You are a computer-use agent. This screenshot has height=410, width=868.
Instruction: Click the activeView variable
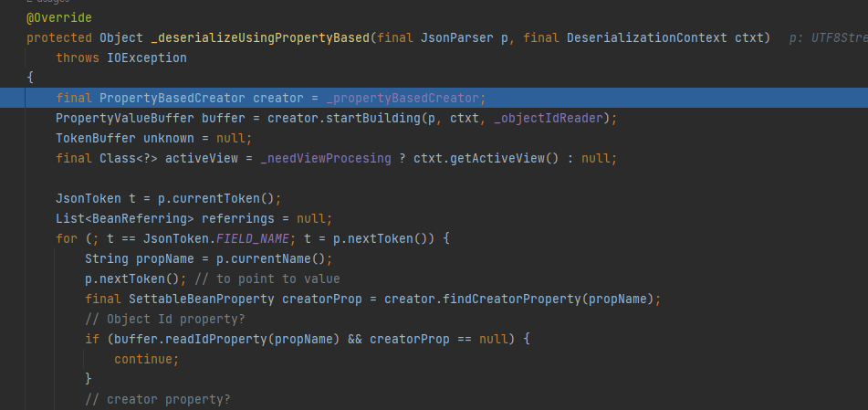[202, 159]
